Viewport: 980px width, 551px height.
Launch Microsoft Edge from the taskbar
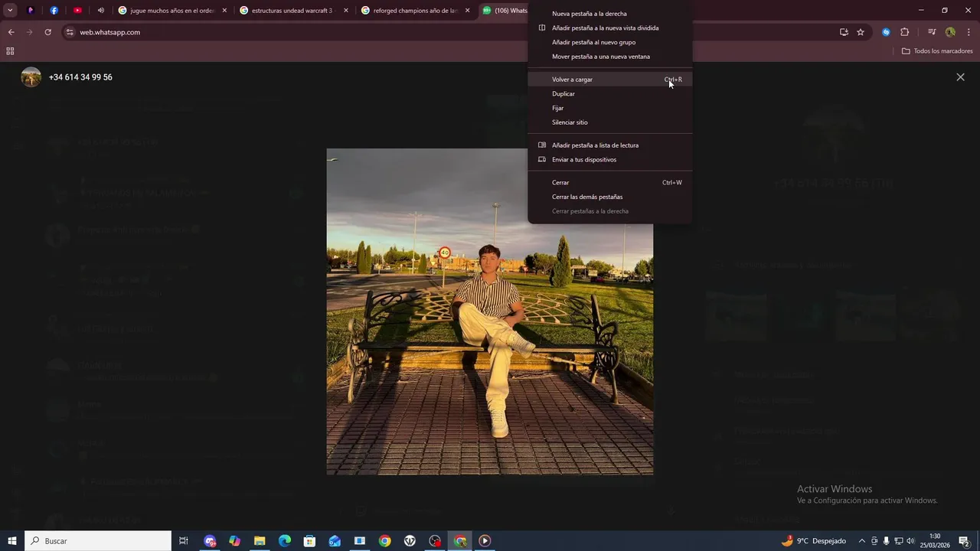click(285, 541)
